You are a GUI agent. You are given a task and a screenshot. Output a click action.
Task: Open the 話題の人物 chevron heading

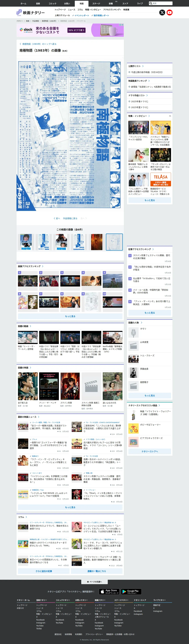(x=135, y=323)
